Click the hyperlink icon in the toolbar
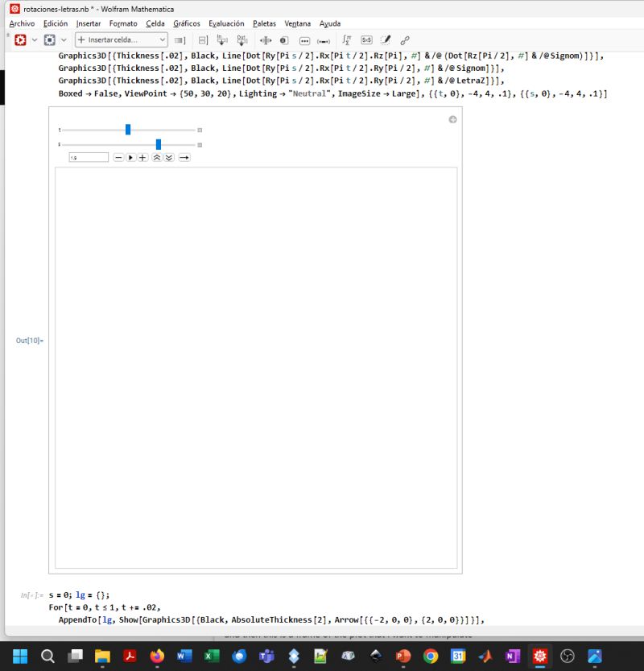644x671 pixels. click(405, 40)
